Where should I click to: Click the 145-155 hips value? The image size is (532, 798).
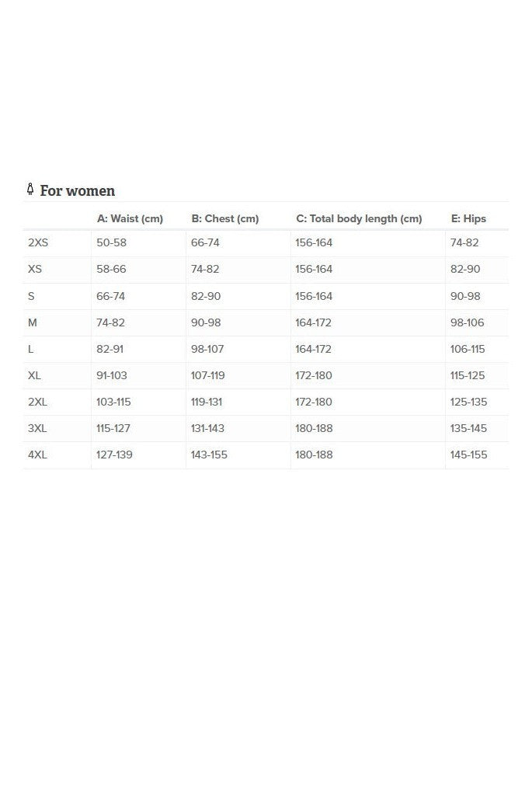468,455
